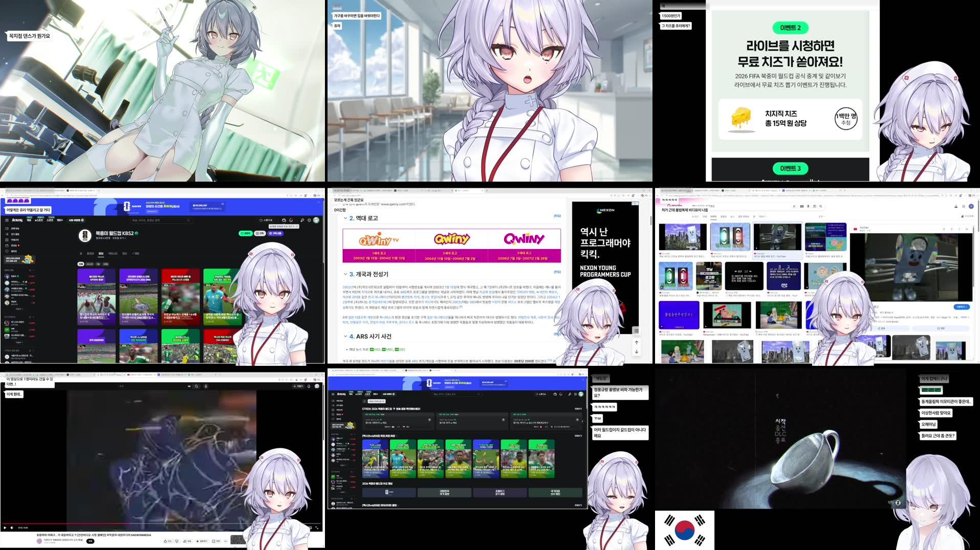
Task: Click 국가대표 선수 명단 button
Action: coord(555,492)
